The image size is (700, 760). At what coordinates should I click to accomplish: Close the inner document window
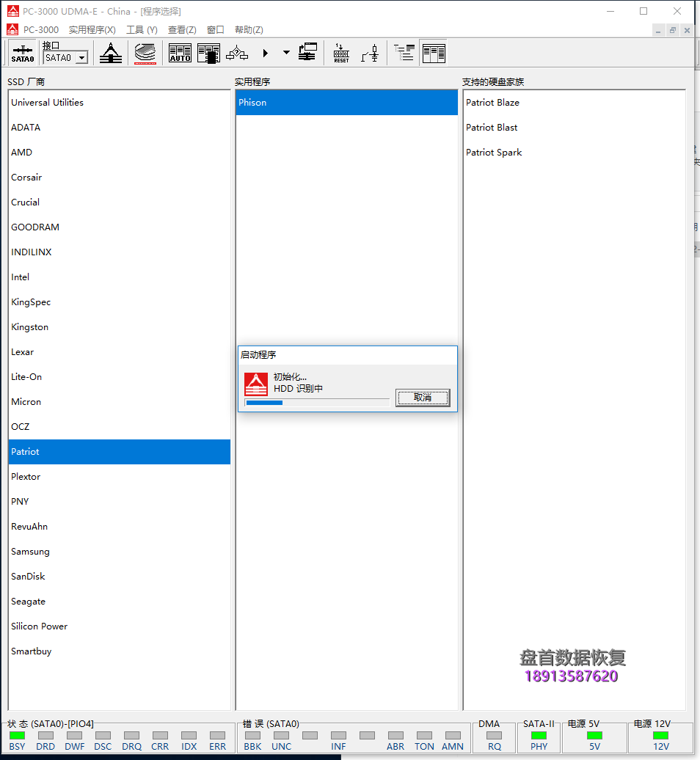[x=687, y=31]
